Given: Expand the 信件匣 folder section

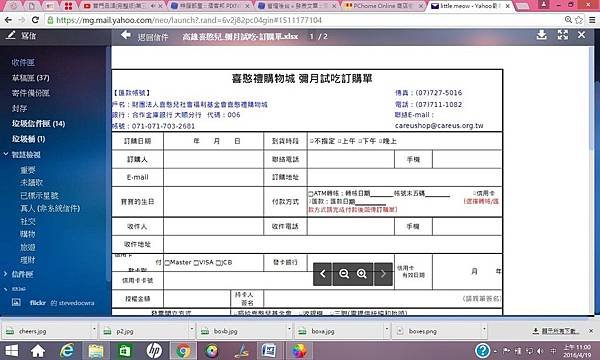Looking at the screenshot, I should (5, 274).
